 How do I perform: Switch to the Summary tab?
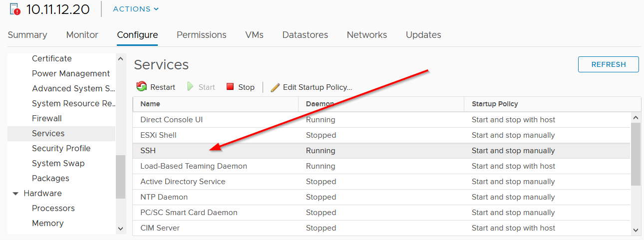[x=27, y=35]
